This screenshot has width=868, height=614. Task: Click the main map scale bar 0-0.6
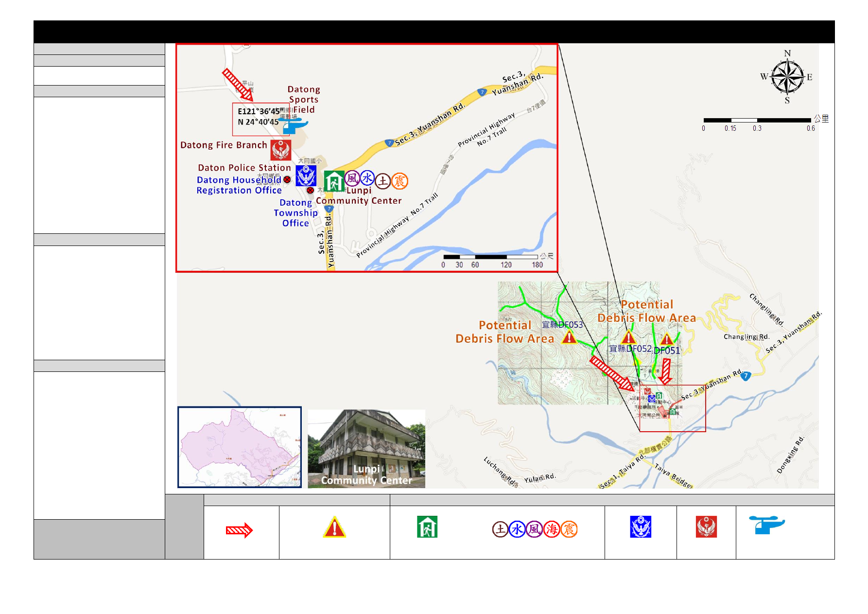(x=765, y=123)
